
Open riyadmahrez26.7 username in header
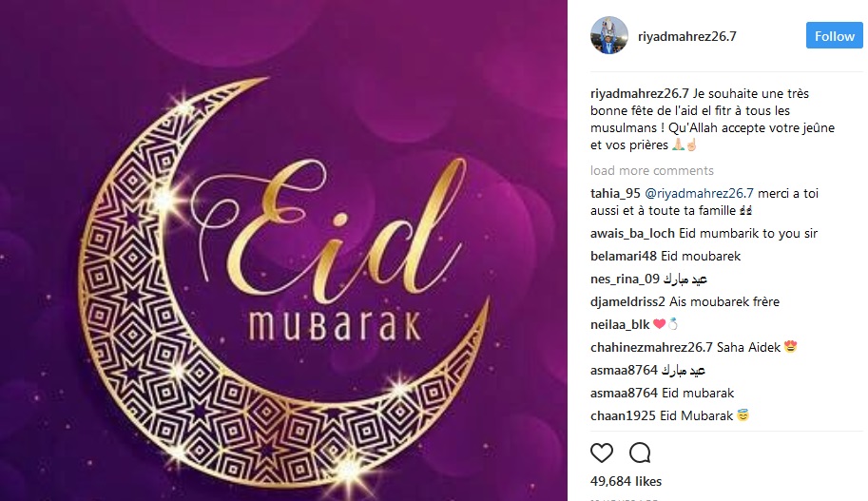687,36
